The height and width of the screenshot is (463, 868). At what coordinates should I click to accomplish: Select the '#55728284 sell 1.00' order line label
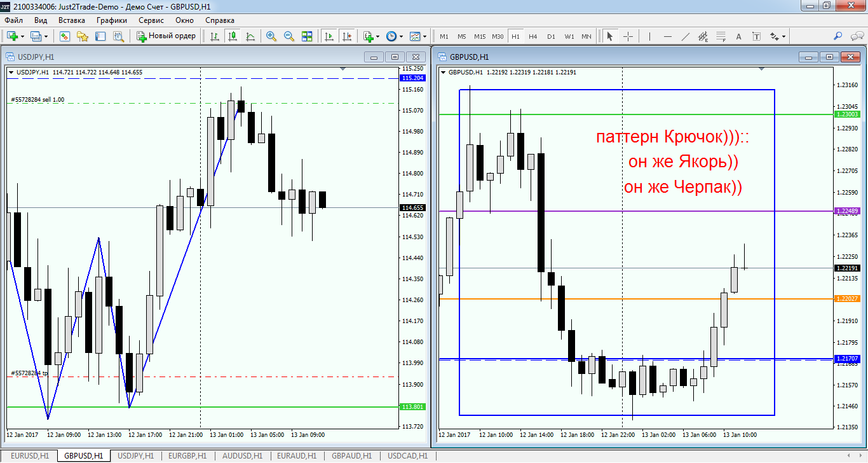(37, 100)
